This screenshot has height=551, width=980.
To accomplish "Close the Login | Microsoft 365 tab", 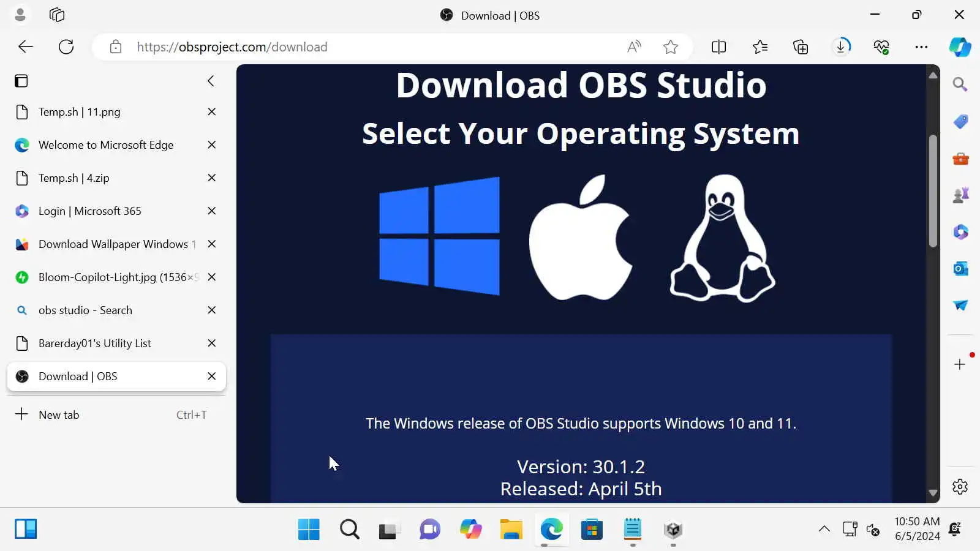I will [x=212, y=211].
